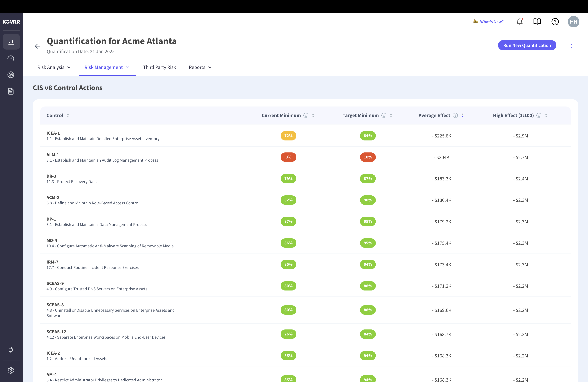The width and height of the screenshot is (588, 382).
Task: Sort by Target Minimum arrows
Action: 391,115
